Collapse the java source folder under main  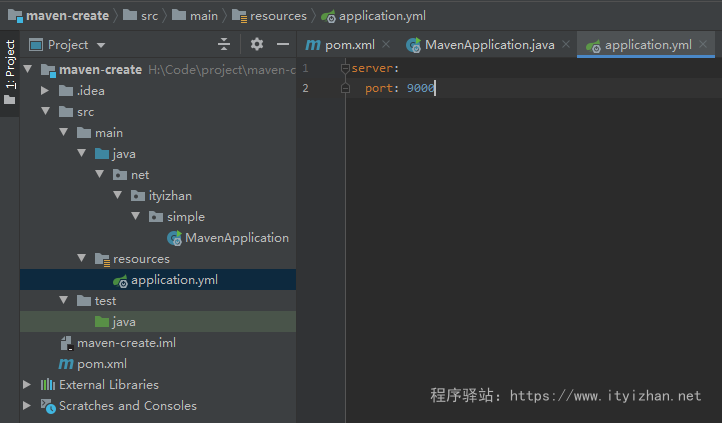tap(82, 153)
